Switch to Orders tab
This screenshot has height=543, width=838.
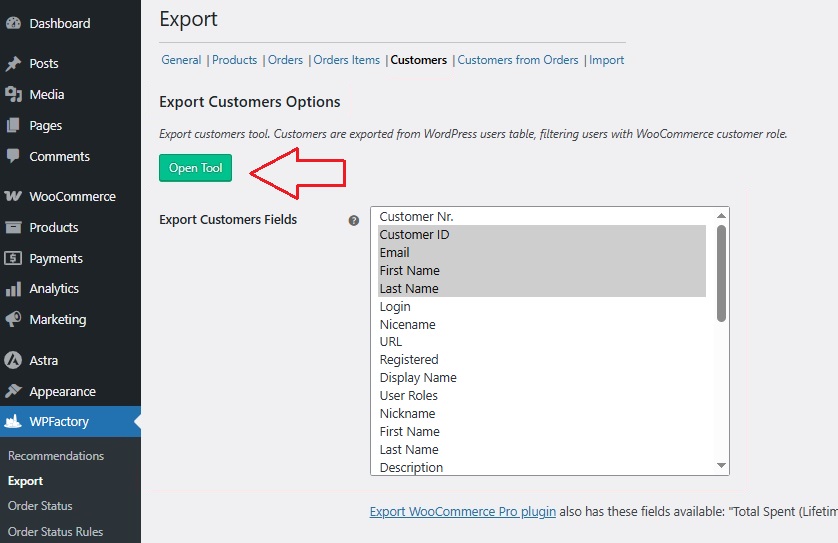coord(285,60)
